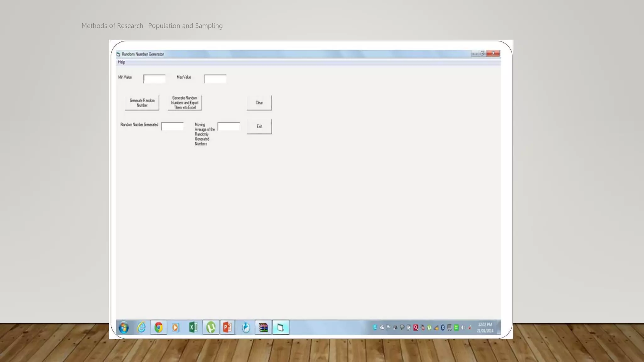The image size is (644, 362).
Task: Click the taskbar clock and date
Action: [x=485, y=327]
